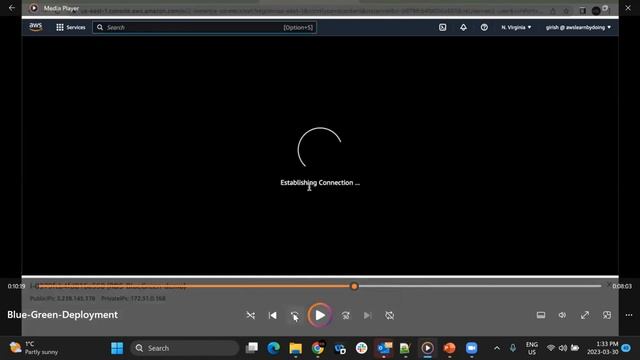Open Windows Start menu
This screenshot has height=360, width=640.
click(x=117, y=348)
